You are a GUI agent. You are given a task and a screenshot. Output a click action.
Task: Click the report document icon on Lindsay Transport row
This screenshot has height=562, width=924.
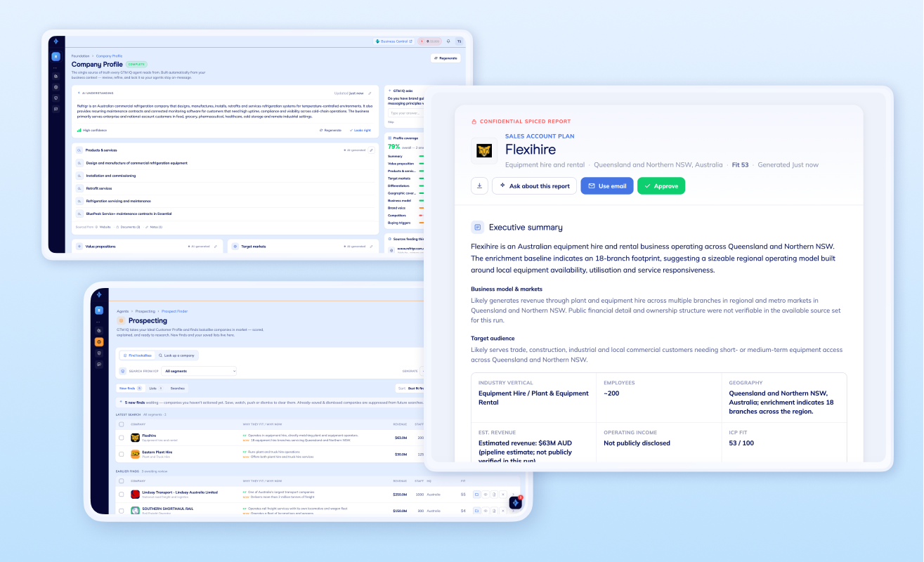pyautogui.click(x=494, y=495)
